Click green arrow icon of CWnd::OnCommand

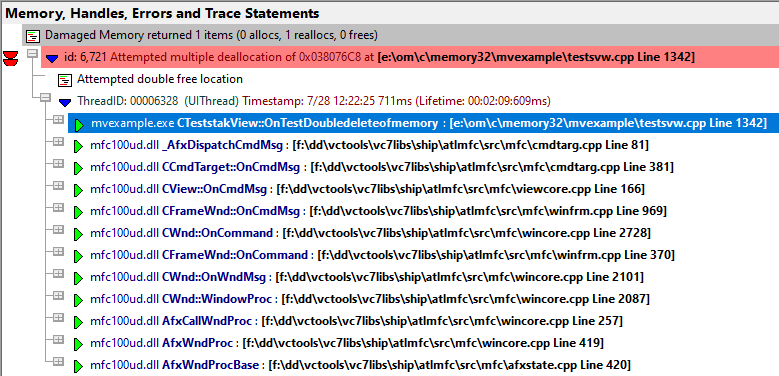78,234
